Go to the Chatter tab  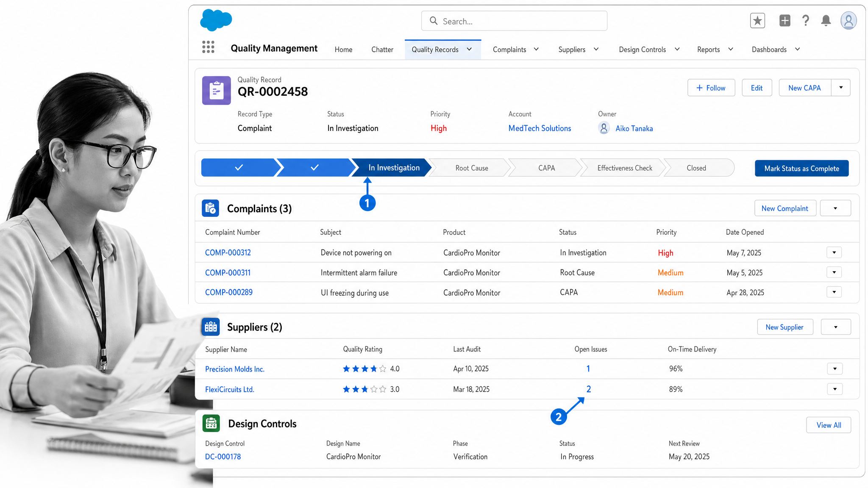click(x=382, y=50)
